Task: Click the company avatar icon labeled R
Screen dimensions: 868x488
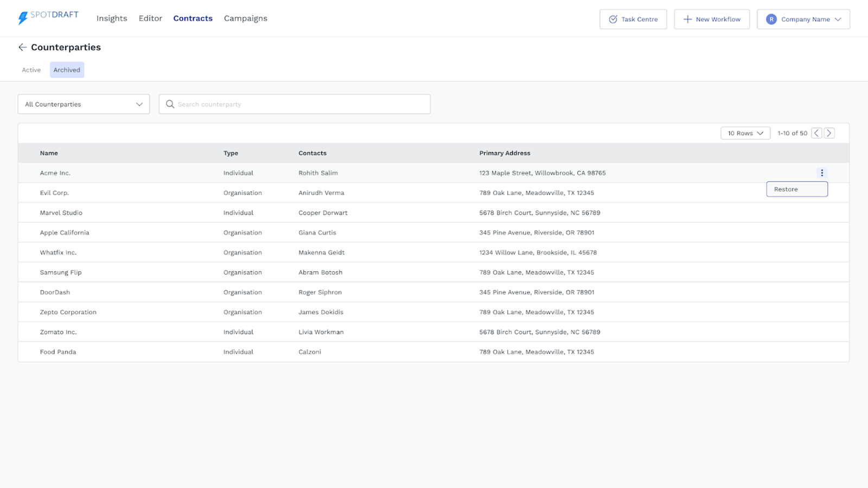Action: [771, 19]
